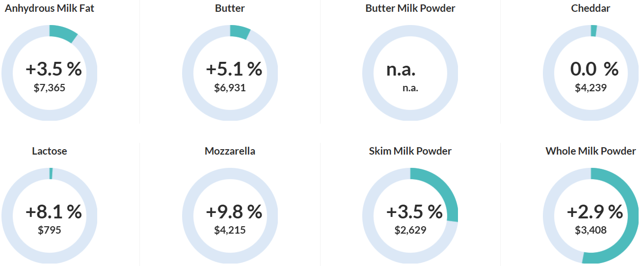Select the large n.a. Butter Milk Powder value
Image resolution: width=644 pixels, height=266 pixels.
401,70
